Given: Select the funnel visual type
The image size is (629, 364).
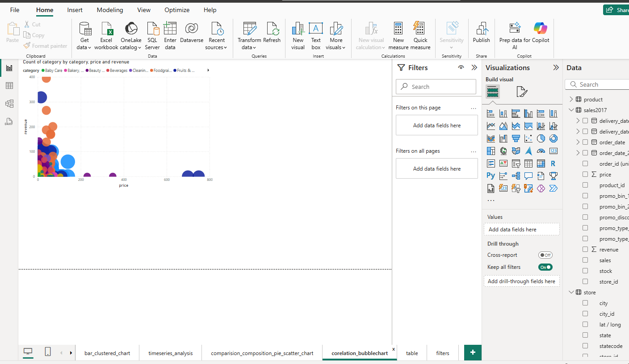Looking at the screenshot, I should click(x=516, y=138).
